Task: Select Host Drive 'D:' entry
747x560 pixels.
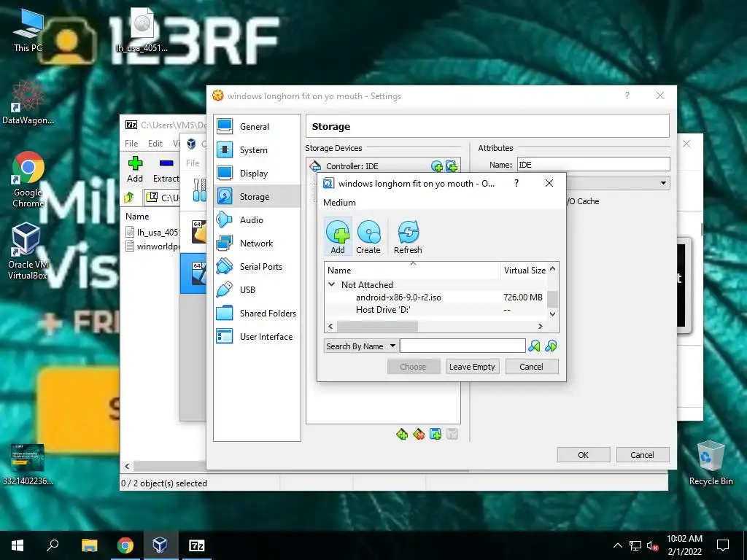Action: pos(436,309)
